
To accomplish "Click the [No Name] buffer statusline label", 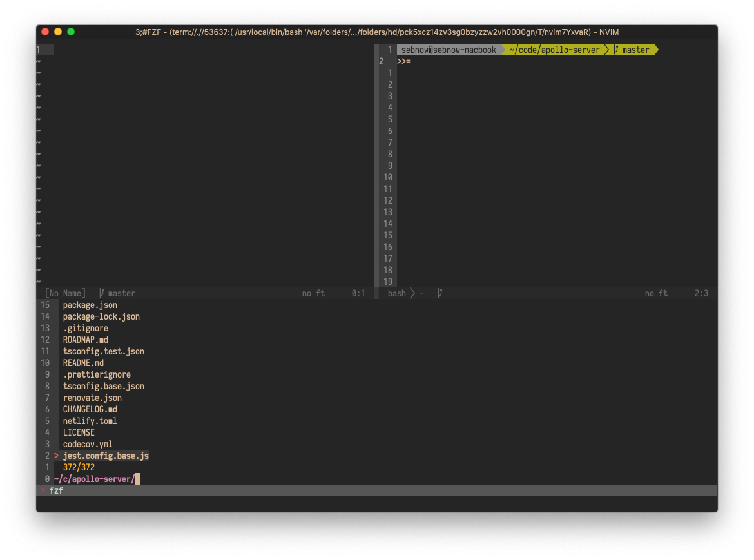I will [65, 293].
